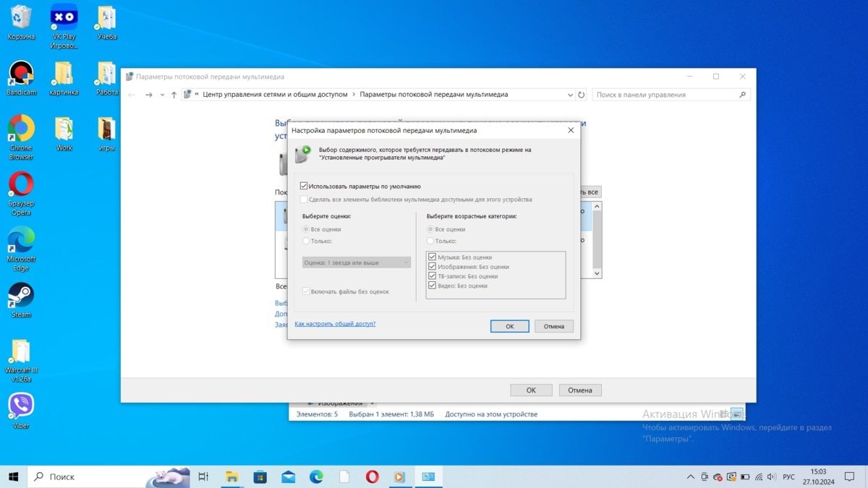The height and width of the screenshot is (488, 868).
Task: Open Microsoft Store from the taskbar
Action: (x=260, y=476)
